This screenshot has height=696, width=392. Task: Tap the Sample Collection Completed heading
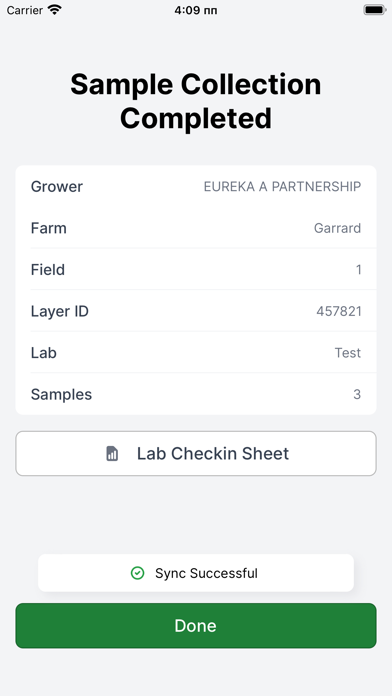[x=196, y=101]
